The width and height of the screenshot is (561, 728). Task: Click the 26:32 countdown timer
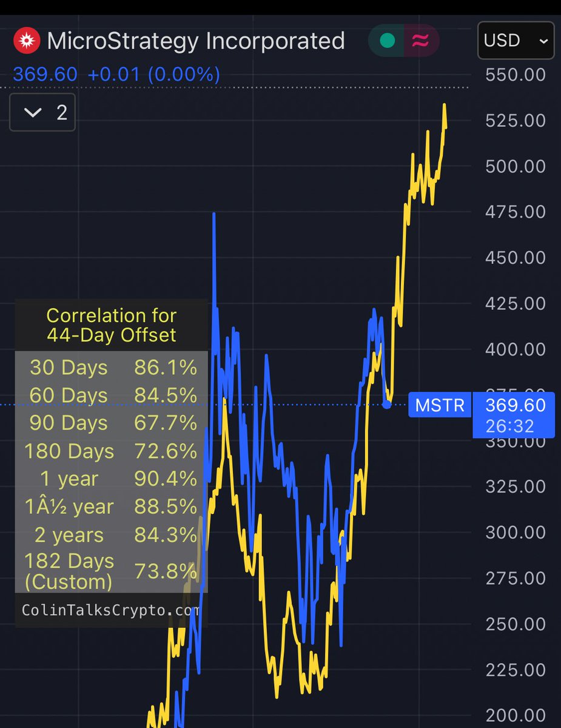click(x=510, y=426)
